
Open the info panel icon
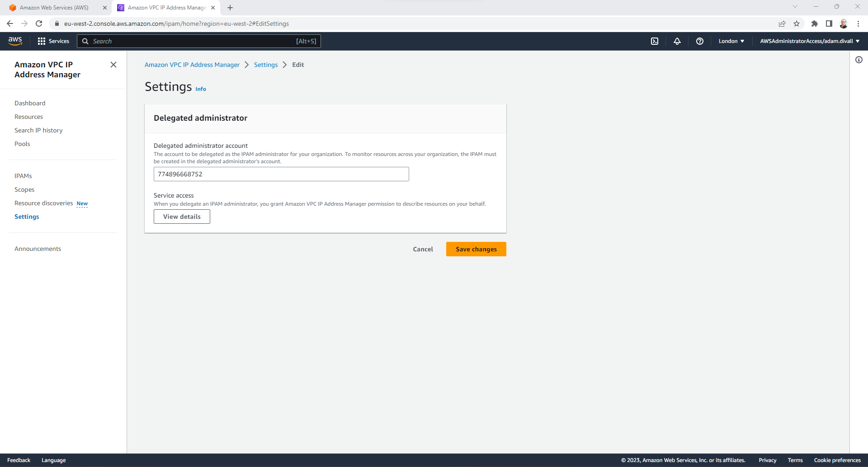click(859, 60)
